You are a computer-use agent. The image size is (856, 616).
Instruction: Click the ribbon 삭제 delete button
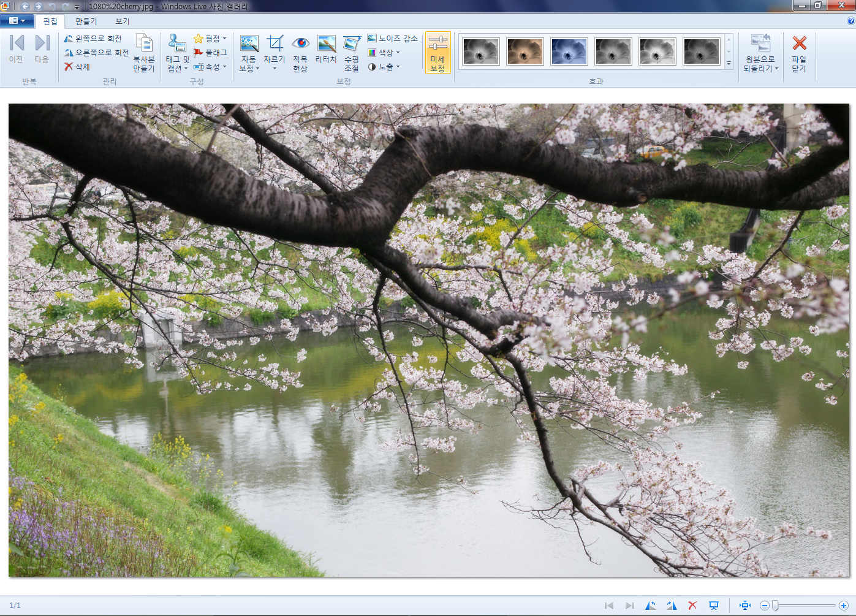(x=77, y=67)
